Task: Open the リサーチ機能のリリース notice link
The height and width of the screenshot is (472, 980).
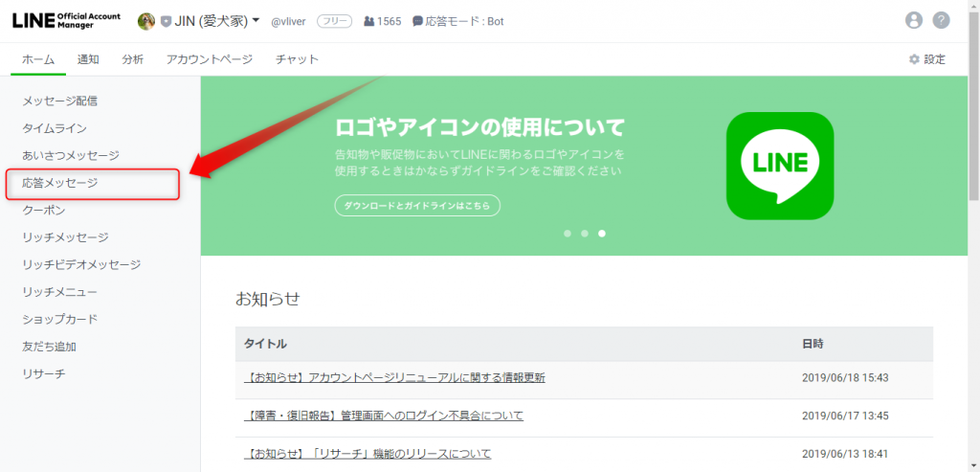Action: point(367,453)
